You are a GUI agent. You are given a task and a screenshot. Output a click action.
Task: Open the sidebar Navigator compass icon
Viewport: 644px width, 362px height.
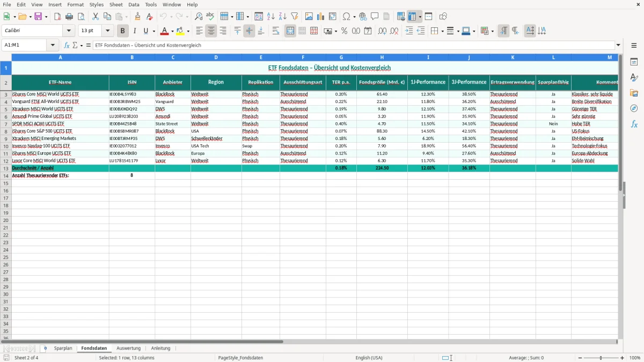click(x=634, y=108)
